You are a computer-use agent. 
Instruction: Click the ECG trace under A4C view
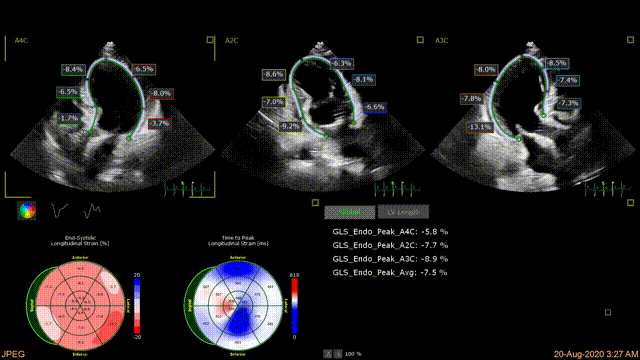click(187, 189)
